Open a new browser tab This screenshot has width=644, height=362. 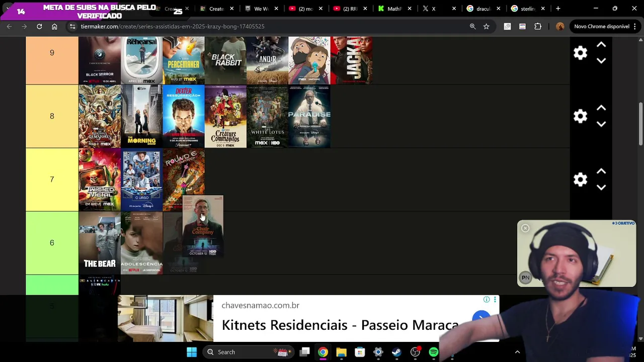pyautogui.click(x=558, y=9)
